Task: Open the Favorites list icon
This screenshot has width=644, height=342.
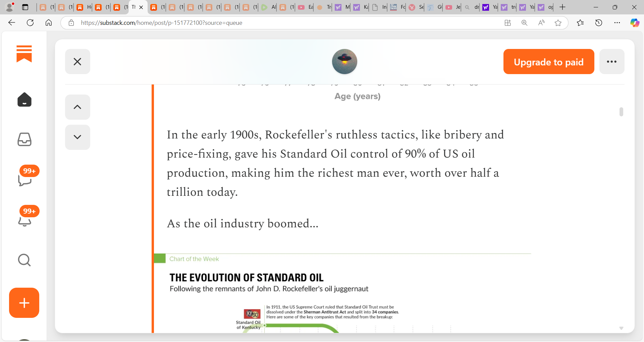Action: pos(580,23)
